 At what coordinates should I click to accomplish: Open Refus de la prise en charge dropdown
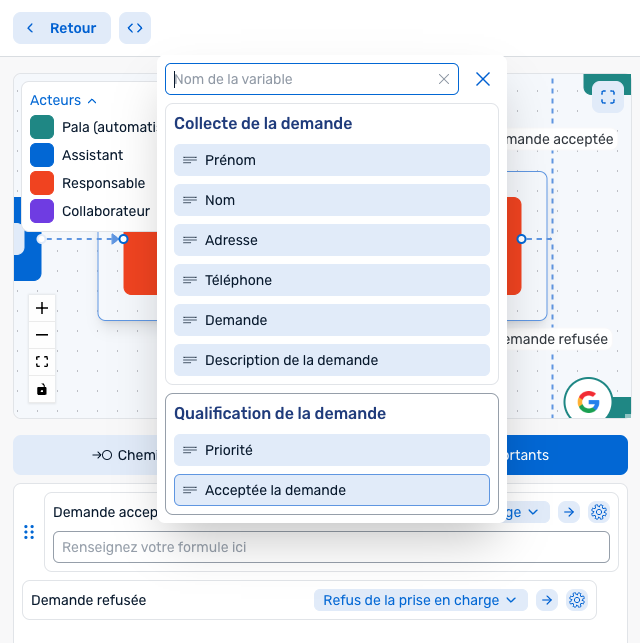(x=421, y=600)
